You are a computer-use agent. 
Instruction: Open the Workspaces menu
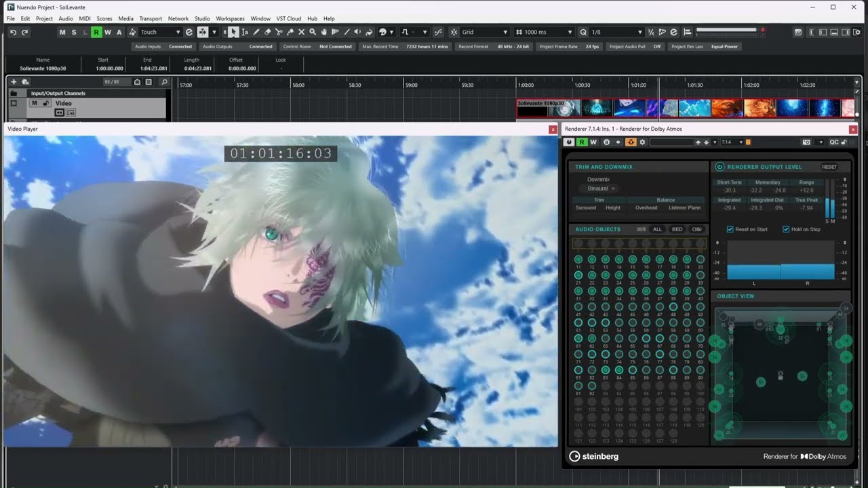230,18
